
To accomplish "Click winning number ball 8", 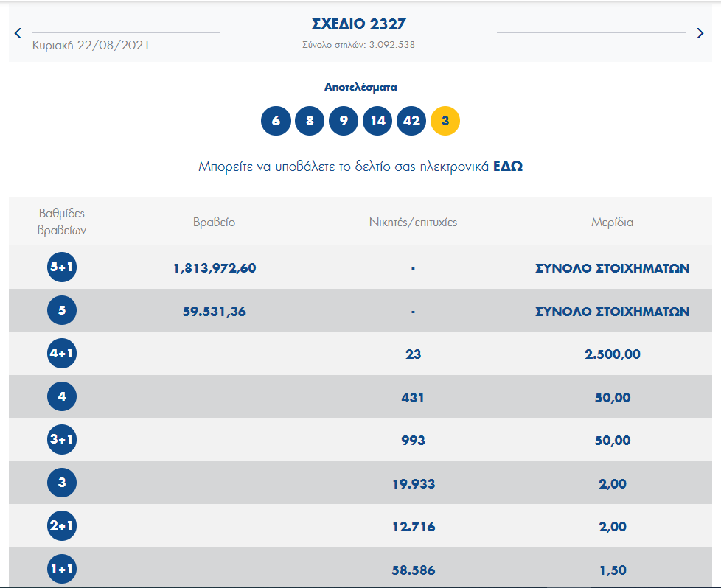I will [x=310, y=121].
